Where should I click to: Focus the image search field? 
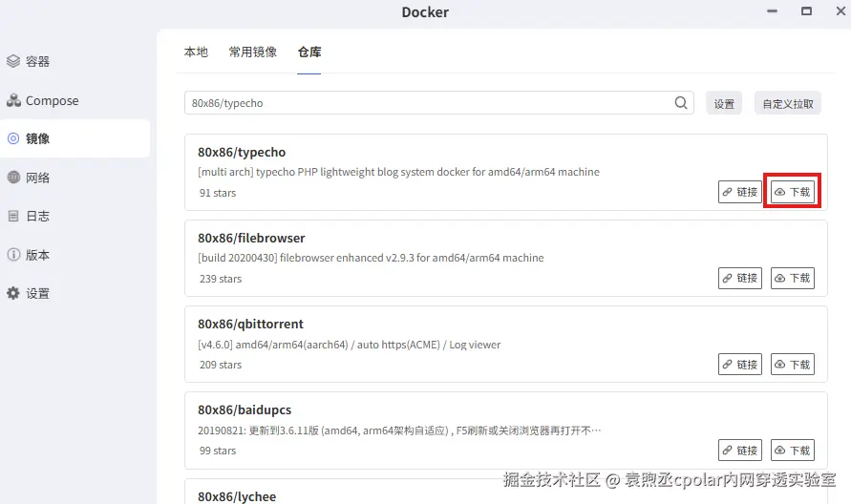click(439, 102)
